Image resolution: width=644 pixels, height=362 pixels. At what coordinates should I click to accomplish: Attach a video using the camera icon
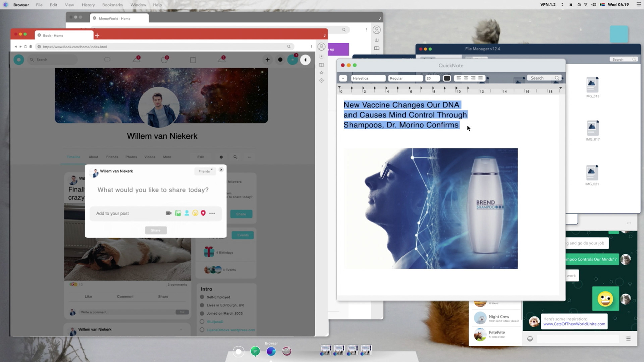pos(169,213)
